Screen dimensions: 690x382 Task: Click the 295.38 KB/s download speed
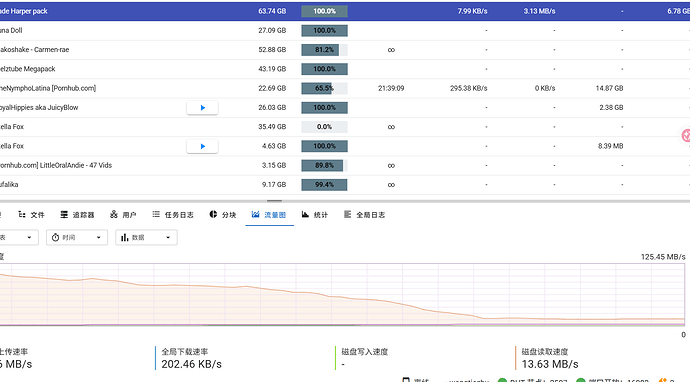(x=468, y=88)
